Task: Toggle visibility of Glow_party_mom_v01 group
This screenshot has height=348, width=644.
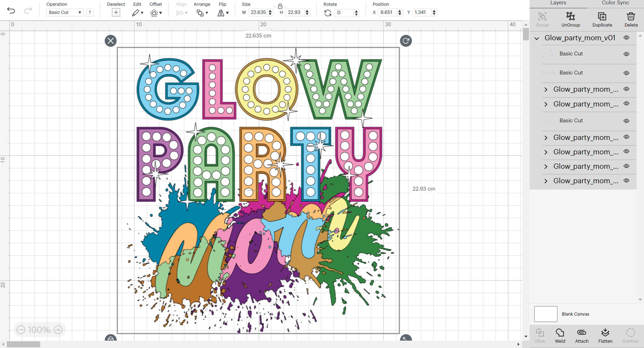Action: [627, 38]
